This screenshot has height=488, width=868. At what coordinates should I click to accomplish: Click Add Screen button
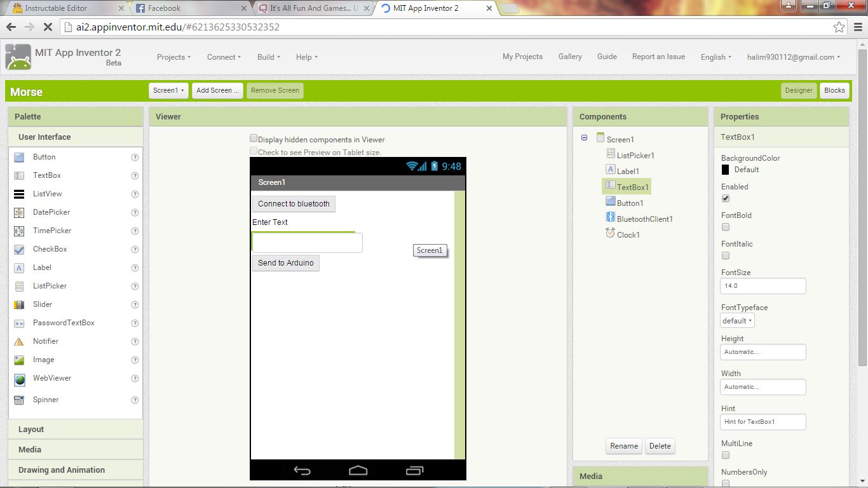(x=217, y=90)
